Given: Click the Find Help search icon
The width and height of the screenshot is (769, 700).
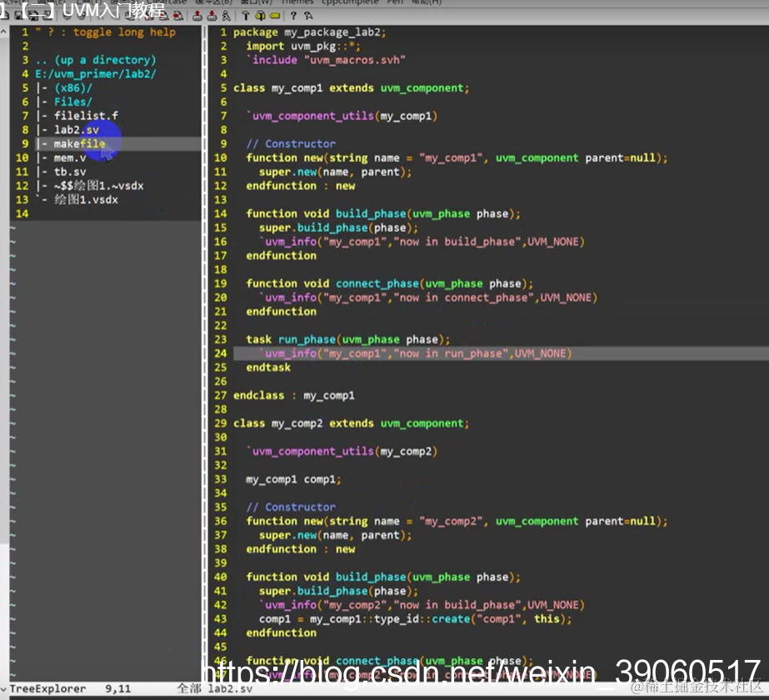Looking at the screenshot, I should (308, 16).
